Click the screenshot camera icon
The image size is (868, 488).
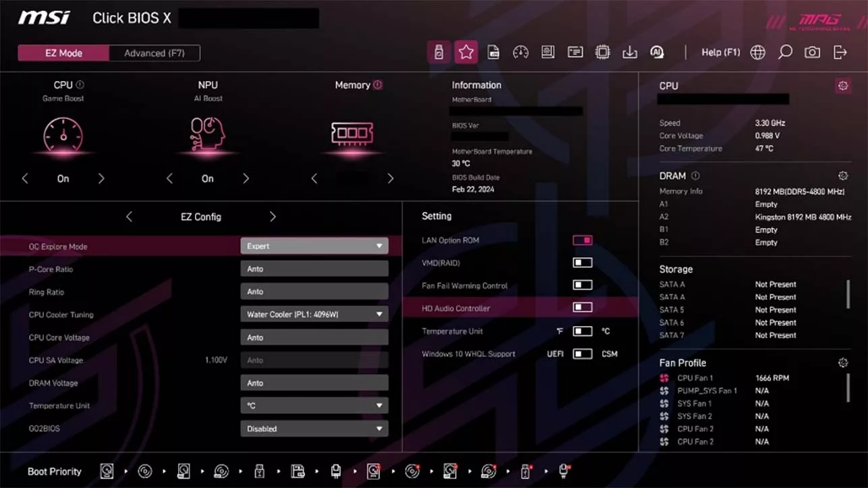tap(812, 51)
